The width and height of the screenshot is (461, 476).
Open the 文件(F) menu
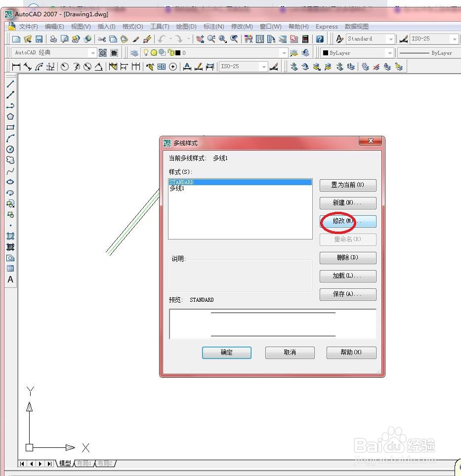tap(28, 27)
